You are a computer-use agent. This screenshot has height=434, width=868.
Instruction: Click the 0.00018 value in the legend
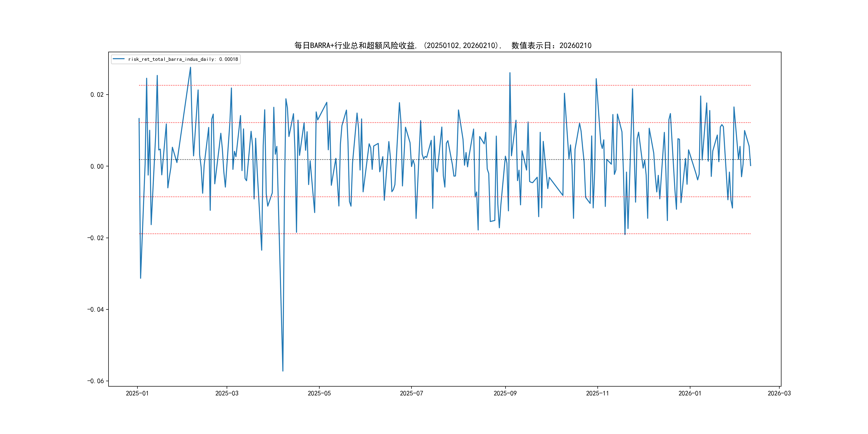pos(229,59)
